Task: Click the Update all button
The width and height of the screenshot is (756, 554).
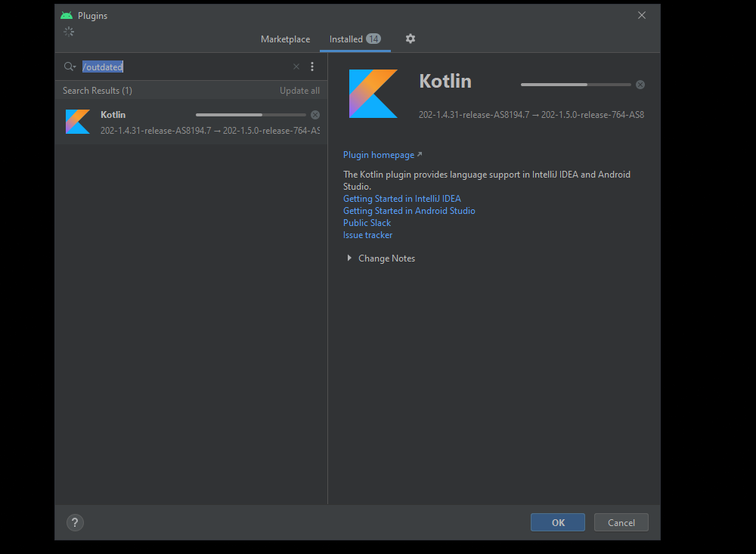Action: [299, 91]
